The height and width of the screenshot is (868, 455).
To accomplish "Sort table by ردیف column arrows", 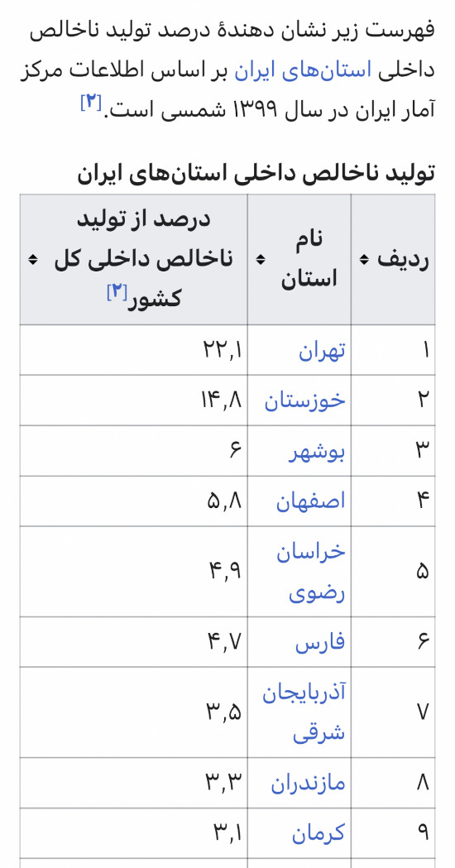I will click(x=364, y=259).
